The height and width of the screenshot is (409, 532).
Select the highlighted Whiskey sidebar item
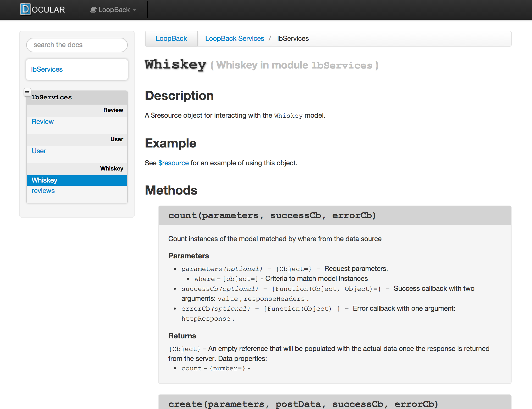pyautogui.click(x=45, y=180)
